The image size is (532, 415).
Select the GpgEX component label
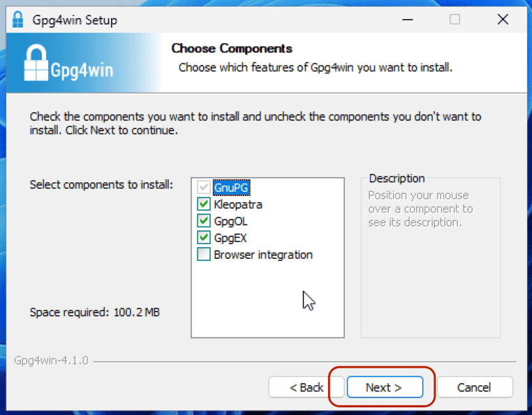click(x=230, y=238)
